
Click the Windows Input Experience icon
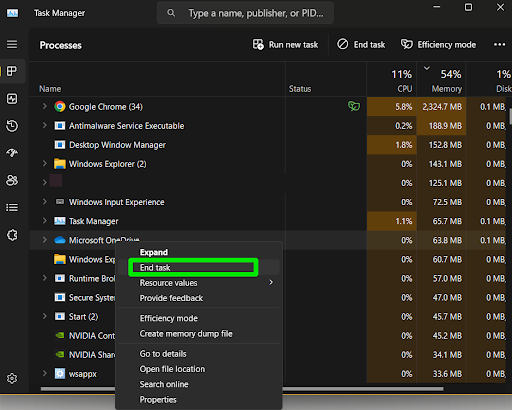point(60,202)
